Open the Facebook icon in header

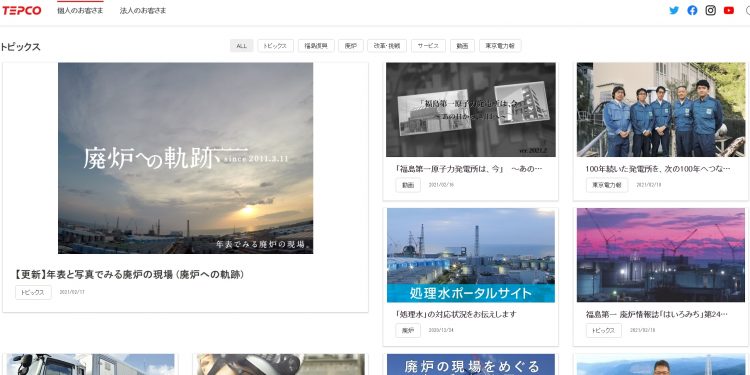click(692, 11)
